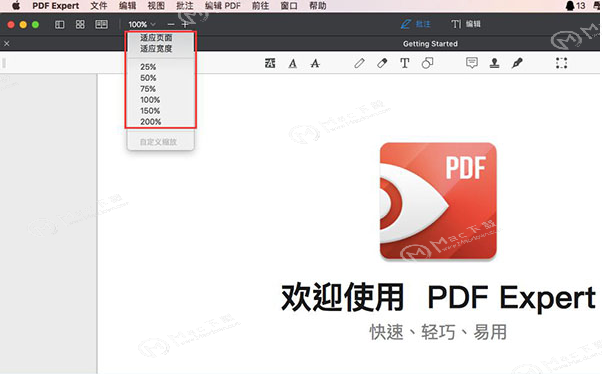Set zoom to 100% in dropdown list
This screenshot has height=374, width=602.
pos(150,100)
